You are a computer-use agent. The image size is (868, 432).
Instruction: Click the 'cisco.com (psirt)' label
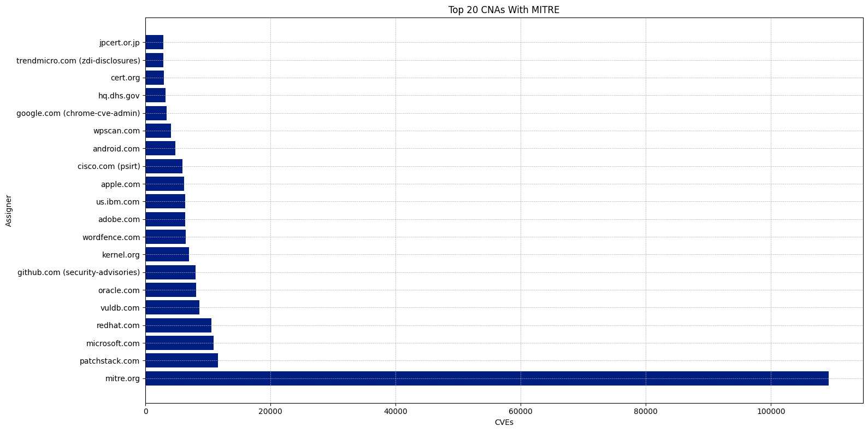pos(109,166)
